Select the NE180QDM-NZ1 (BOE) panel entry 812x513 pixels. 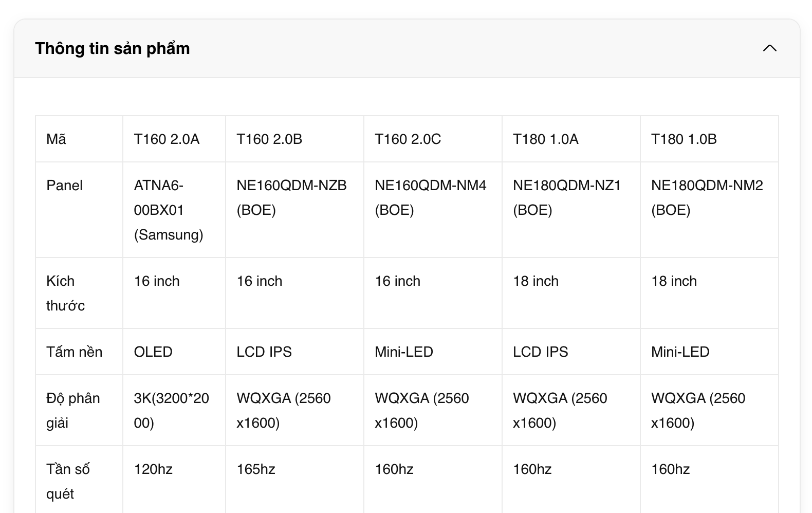[x=567, y=197]
